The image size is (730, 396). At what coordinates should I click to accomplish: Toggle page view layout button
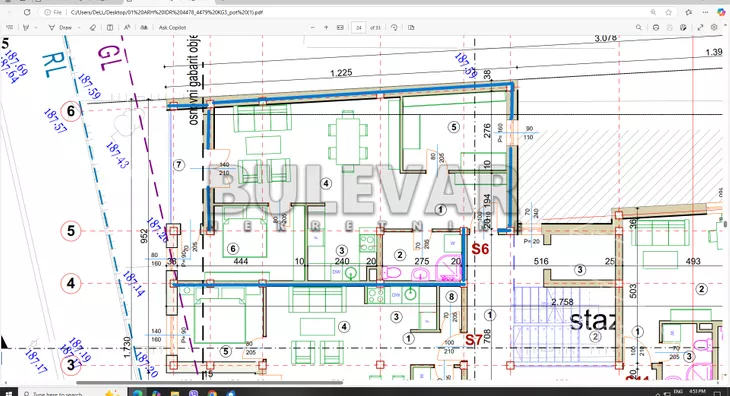[411, 28]
